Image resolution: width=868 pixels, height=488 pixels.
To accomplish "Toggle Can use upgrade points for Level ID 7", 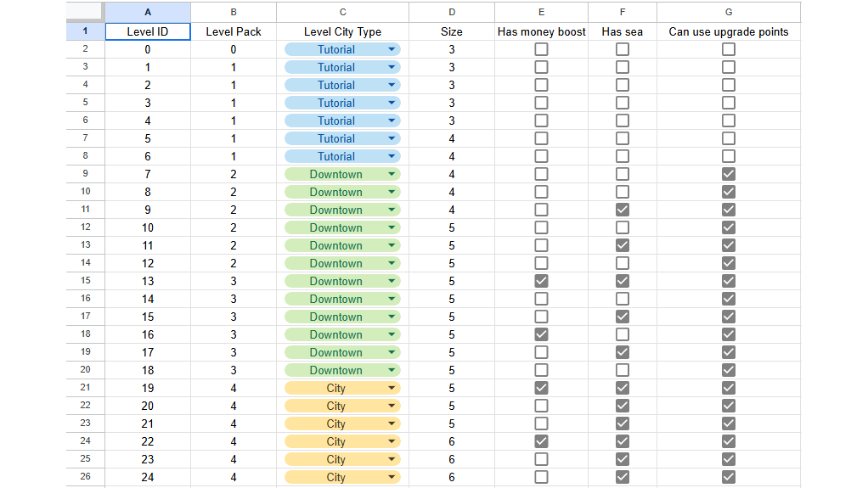I will pyautogui.click(x=729, y=174).
